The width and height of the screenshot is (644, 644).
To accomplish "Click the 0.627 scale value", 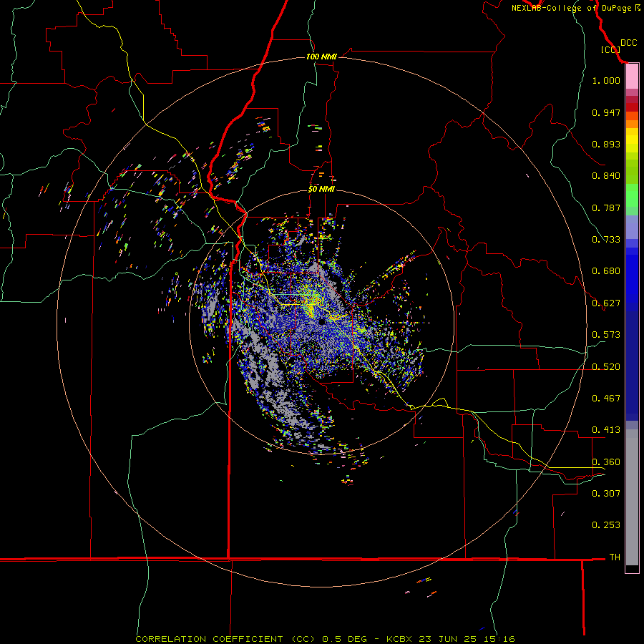I will [x=606, y=303].
